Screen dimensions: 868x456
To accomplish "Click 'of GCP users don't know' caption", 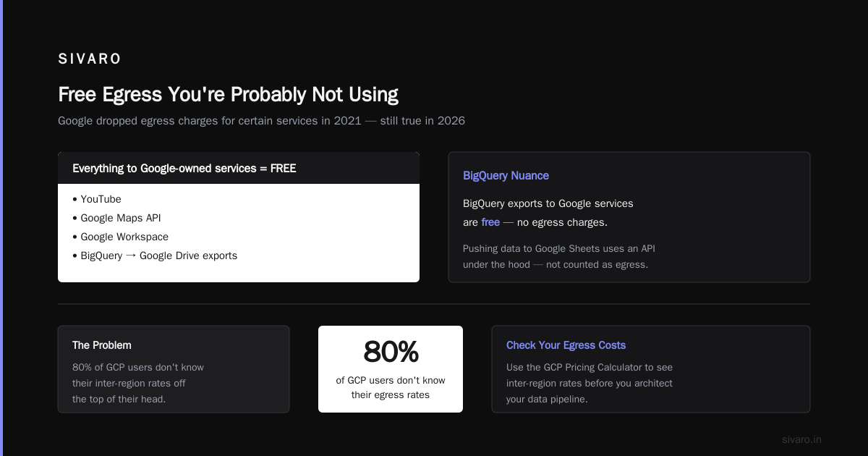I will pyautogui.click(x=391, y=380).
